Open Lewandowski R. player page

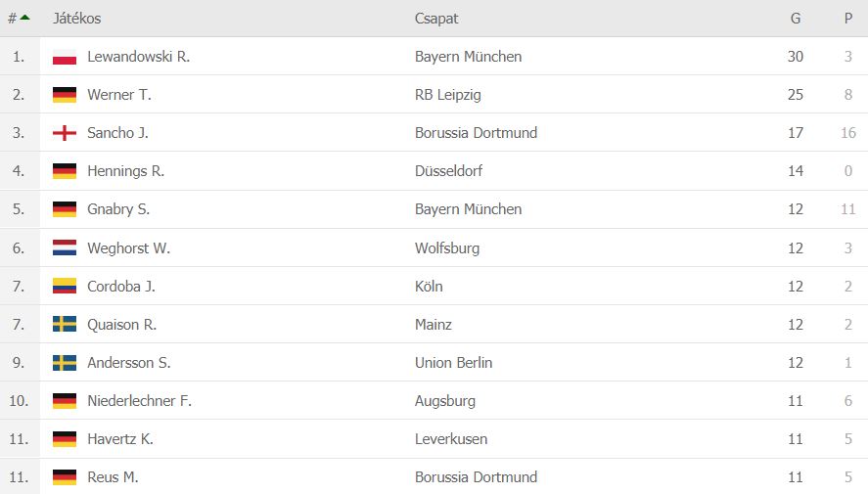click(x=138, y=57)
